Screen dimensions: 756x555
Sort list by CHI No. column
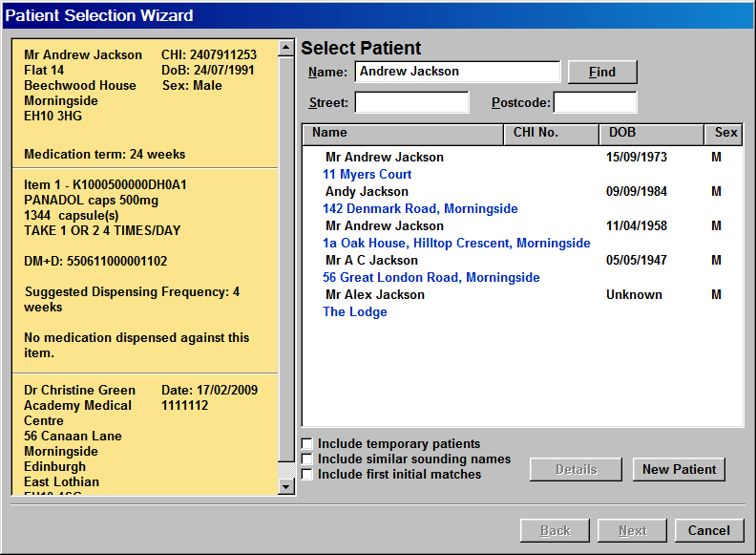click(x=550, y=133)
